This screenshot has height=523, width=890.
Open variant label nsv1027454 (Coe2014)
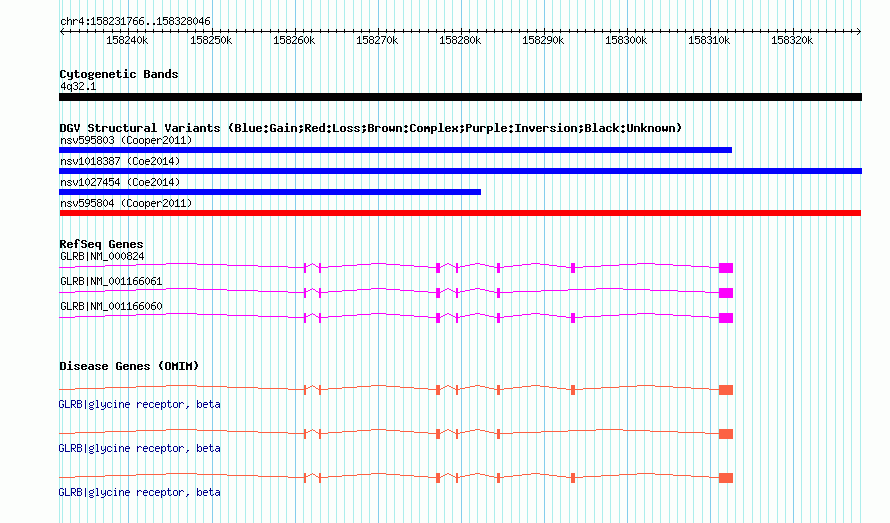pyautogui.click(x=120, y=182)
